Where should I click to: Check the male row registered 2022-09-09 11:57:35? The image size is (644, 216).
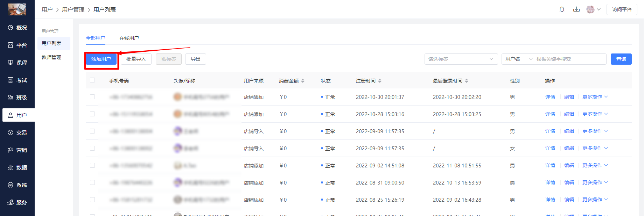[92, 131]
